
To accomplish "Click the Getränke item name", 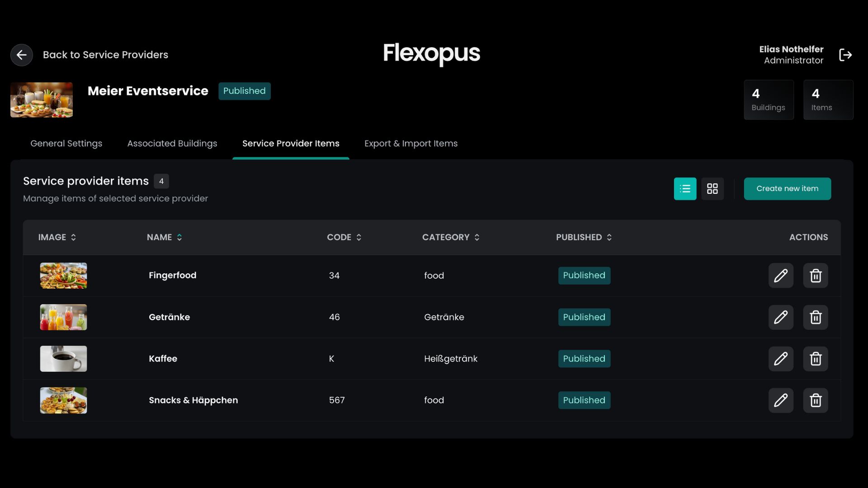I will tap(170, 317).
